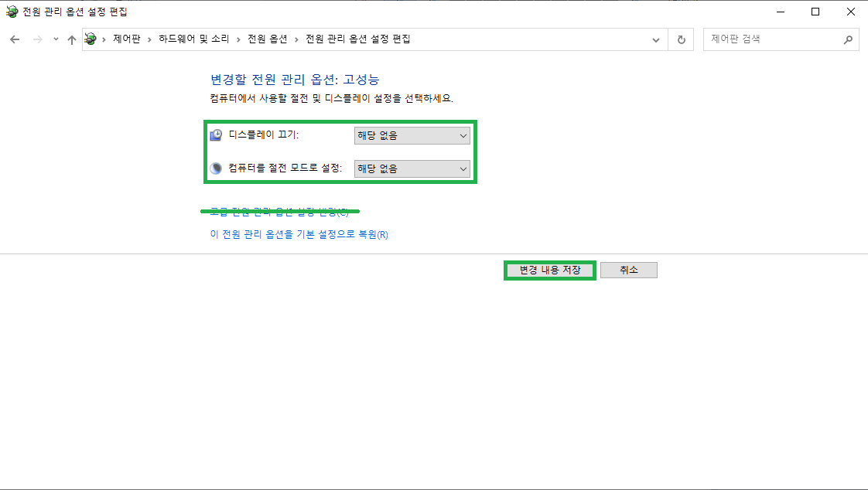Refresh the control panel page
The width and height of the screenshot is (868, 490).
click(x=682, y=40)
